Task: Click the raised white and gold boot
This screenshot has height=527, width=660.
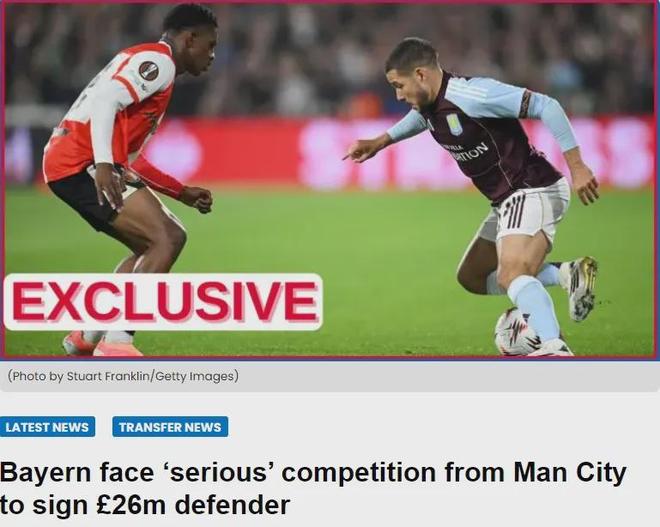Action: point(580,288)
